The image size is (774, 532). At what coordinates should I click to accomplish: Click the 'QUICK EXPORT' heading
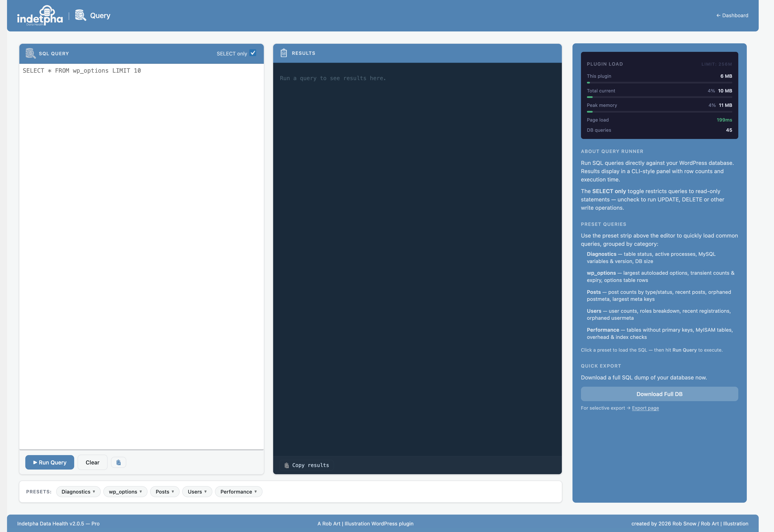pos(601,366)
